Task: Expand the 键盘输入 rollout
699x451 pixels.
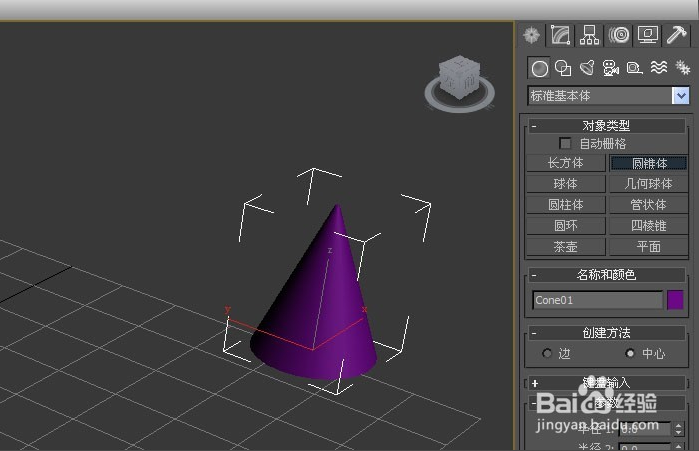Action: click(606, 383)
